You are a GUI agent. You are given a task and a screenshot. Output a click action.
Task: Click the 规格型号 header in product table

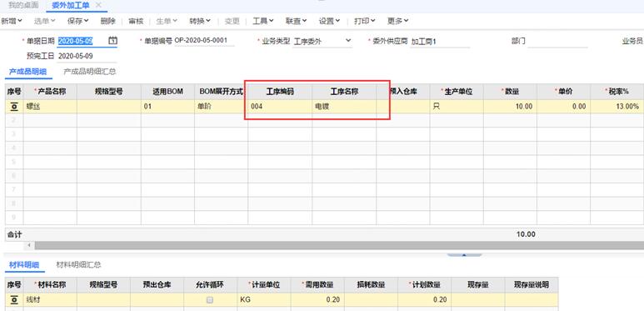pos(109,92)
